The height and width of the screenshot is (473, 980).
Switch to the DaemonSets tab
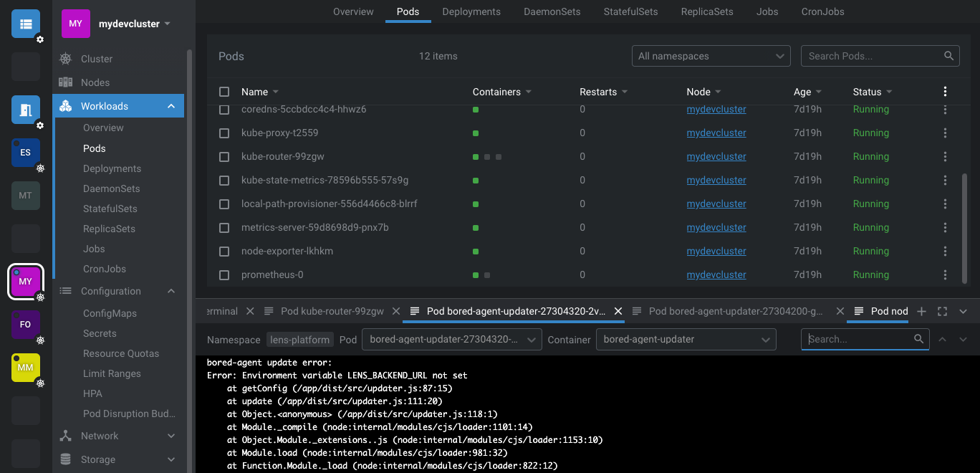coord(552,11)
